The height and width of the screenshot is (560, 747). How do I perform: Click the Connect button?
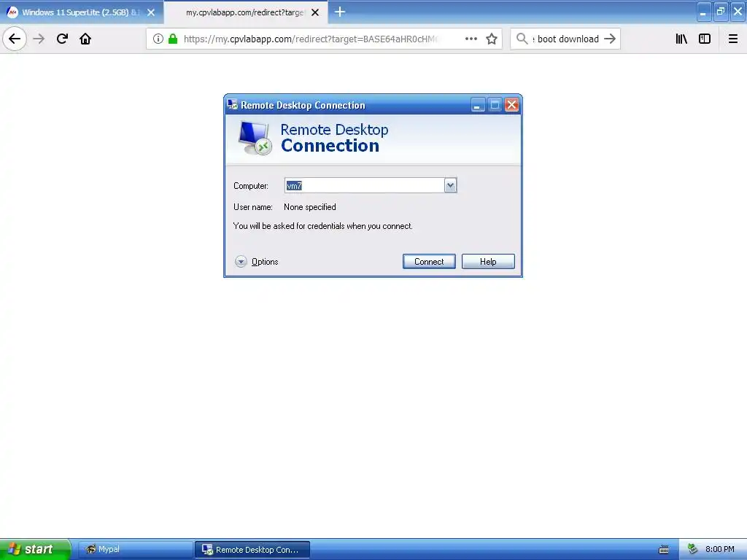tap(429, 262)
